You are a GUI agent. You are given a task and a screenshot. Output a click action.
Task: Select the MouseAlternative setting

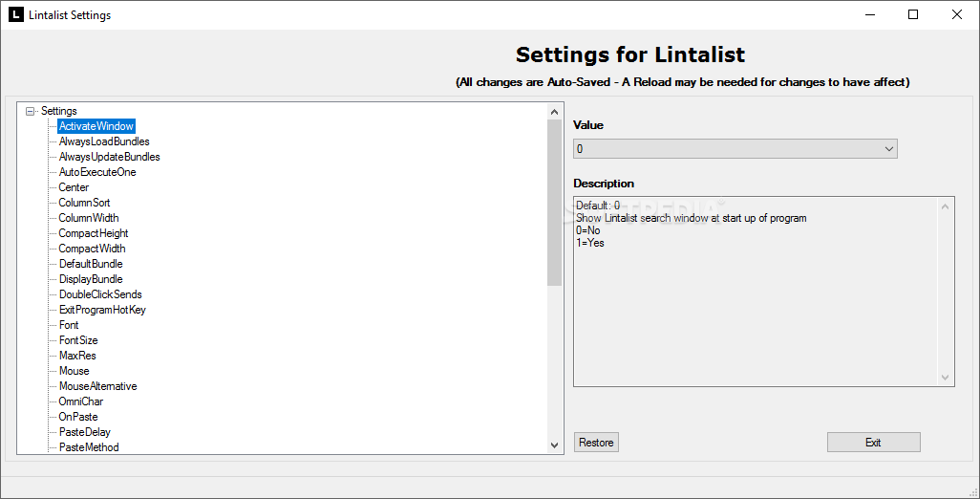pyautogui.click(x=98, y=386)
